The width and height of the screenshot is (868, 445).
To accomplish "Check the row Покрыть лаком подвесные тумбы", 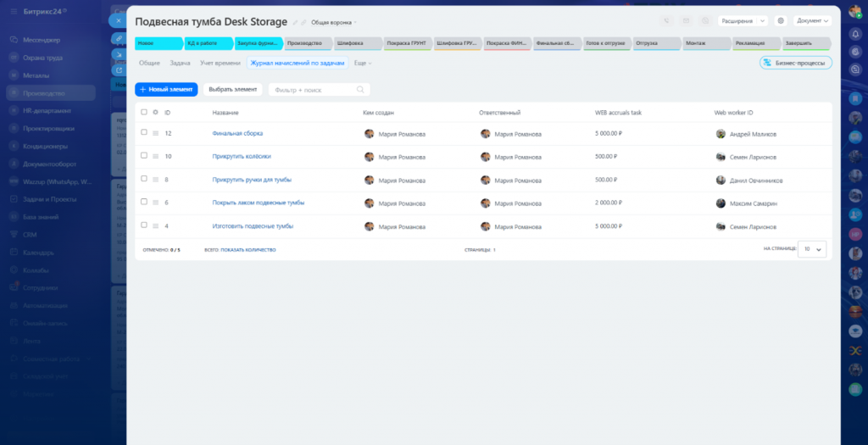I will point(144,203).
